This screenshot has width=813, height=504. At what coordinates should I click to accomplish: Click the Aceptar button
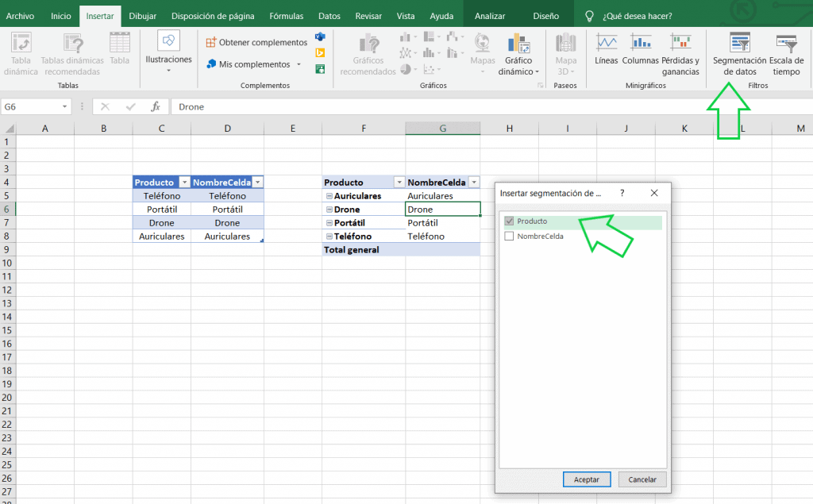pos(587,479)
